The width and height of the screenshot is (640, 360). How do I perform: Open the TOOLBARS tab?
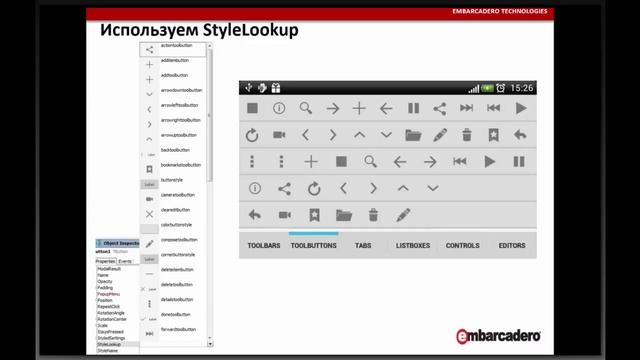click(264, 245)
